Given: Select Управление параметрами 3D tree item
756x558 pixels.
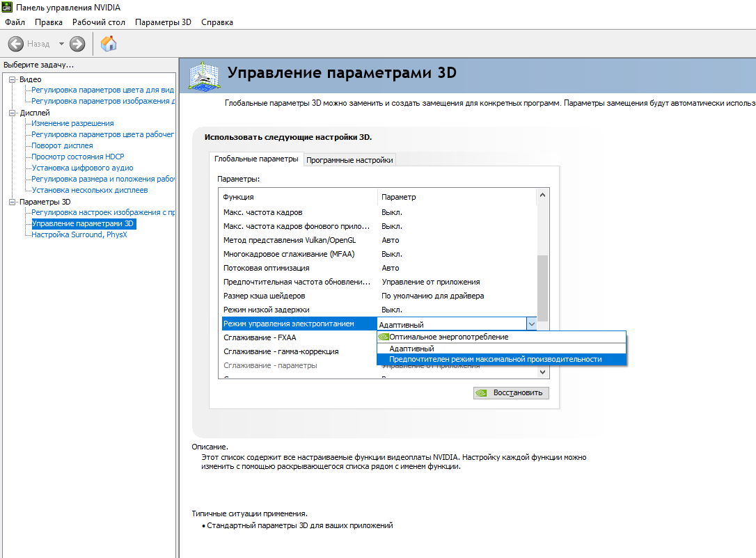Looking at the screenshot, I should click(83, 223).
